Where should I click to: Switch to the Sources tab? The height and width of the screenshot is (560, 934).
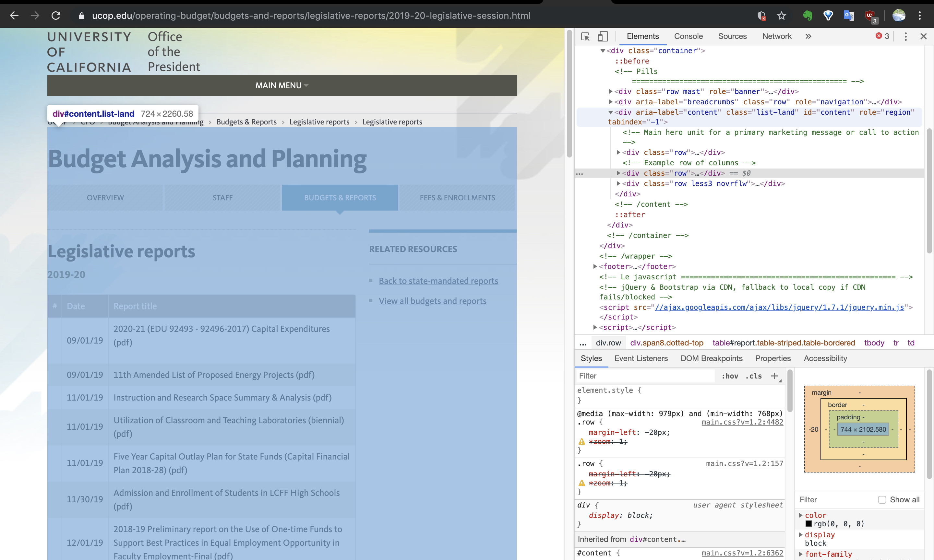[732, 36]
